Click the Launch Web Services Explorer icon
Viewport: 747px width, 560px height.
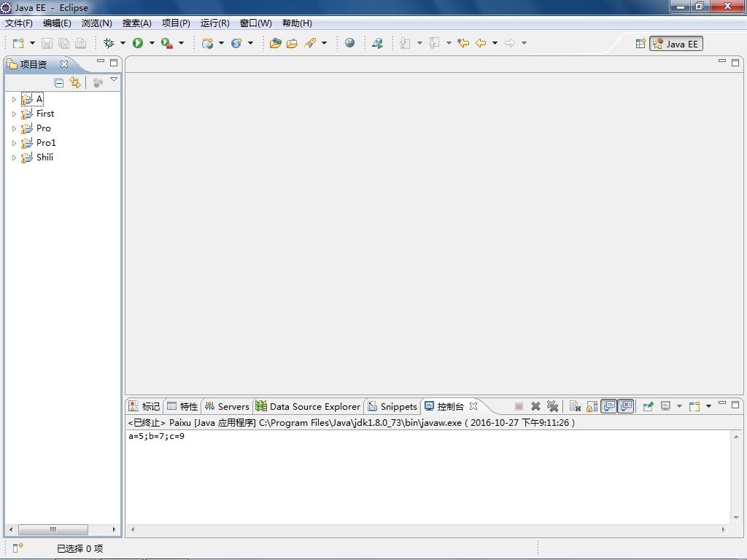(x=377, y=43)
